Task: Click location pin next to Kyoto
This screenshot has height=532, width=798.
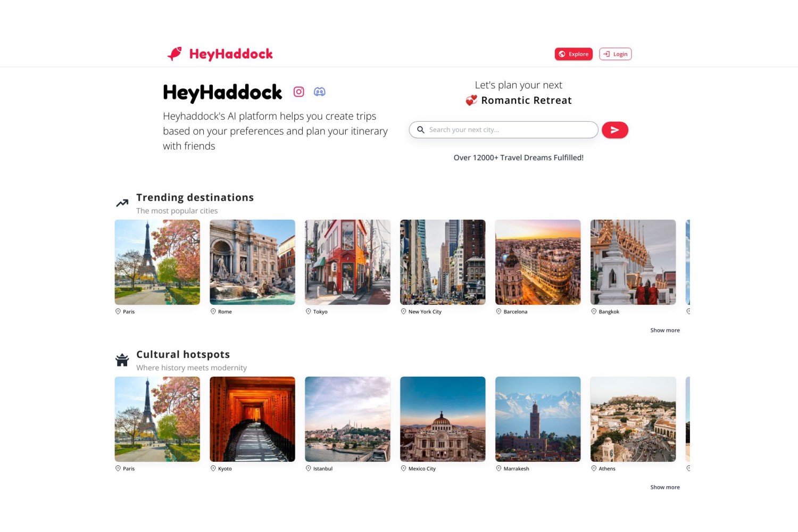Action: click(x=213, y=469)
